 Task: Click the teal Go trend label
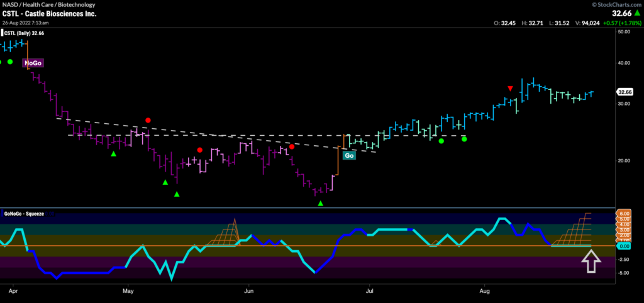[x=348, y=155]
